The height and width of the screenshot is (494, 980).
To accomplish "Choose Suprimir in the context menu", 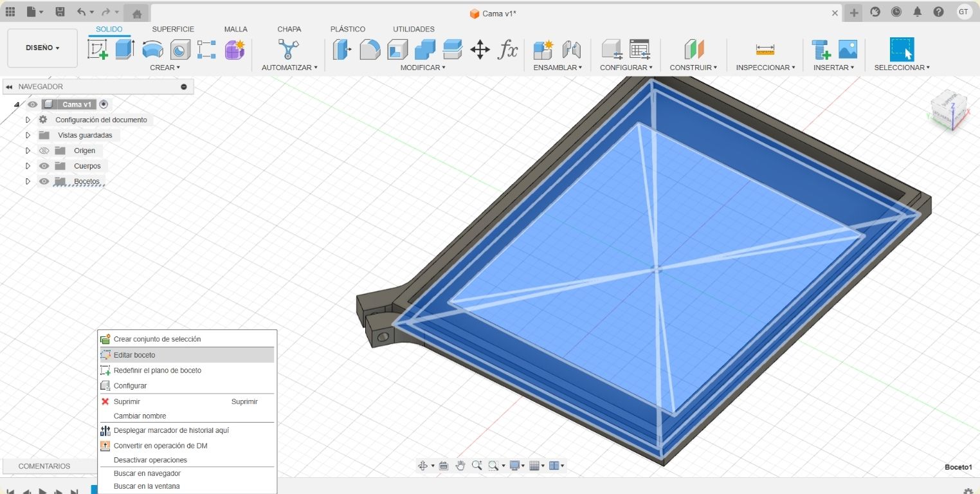I will pyautogui.click(x=186, y=401).
